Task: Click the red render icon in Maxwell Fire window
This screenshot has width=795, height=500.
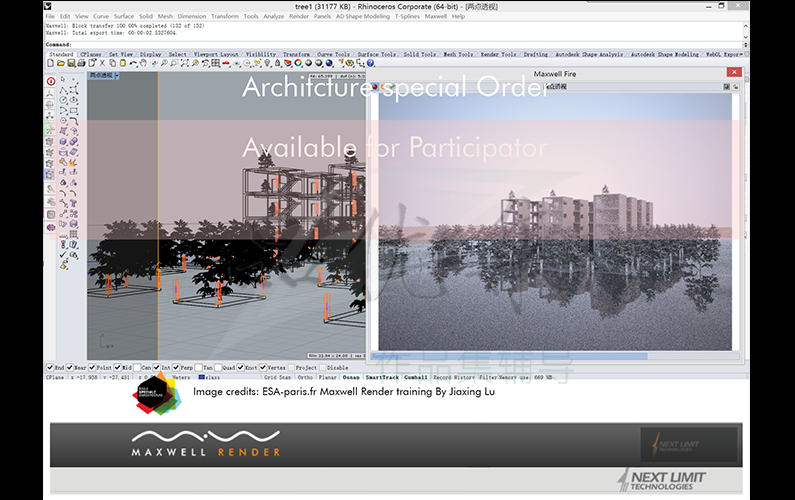Action: coord(375,87)
